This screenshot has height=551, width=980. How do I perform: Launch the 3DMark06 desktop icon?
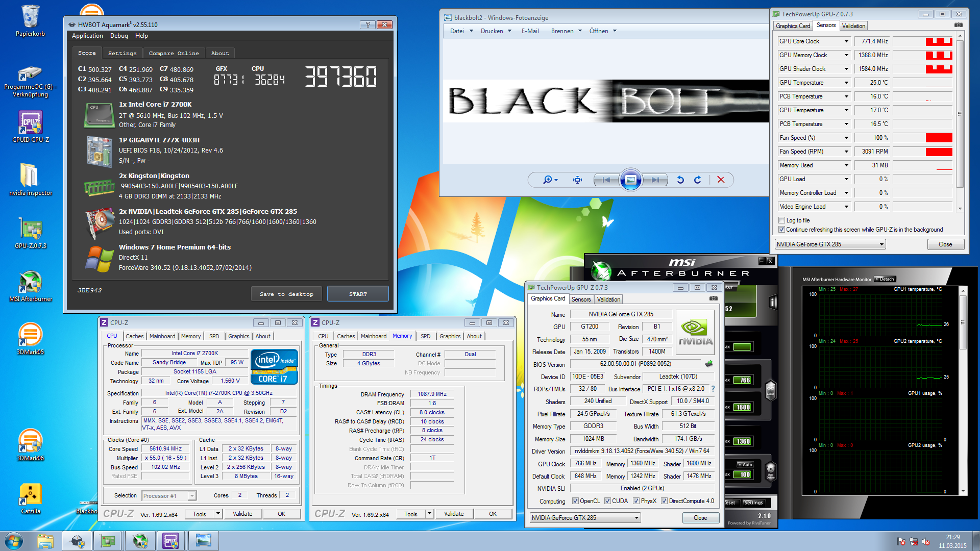(x=30, y=445)
